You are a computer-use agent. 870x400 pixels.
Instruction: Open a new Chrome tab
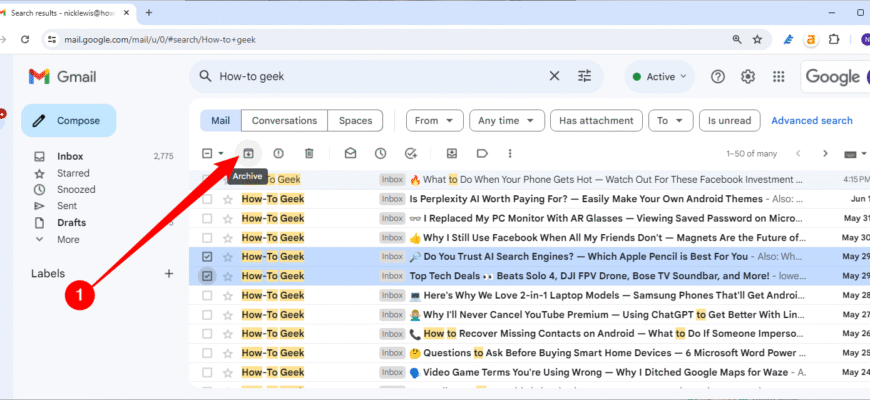tap(149, 12)
